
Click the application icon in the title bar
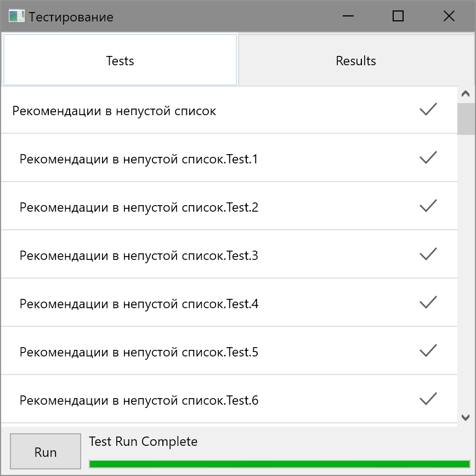point(16,16)
